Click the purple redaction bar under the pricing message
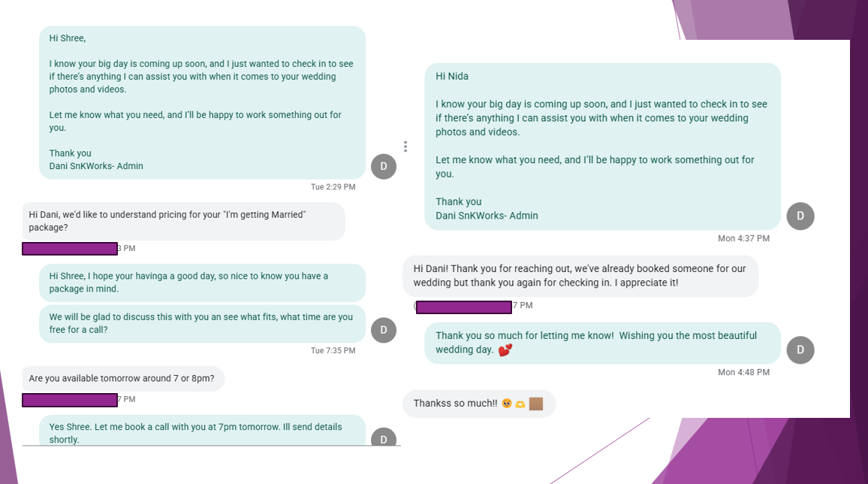Image resolution: width=868 pixels, height=484 pixels. pos(70,249)
